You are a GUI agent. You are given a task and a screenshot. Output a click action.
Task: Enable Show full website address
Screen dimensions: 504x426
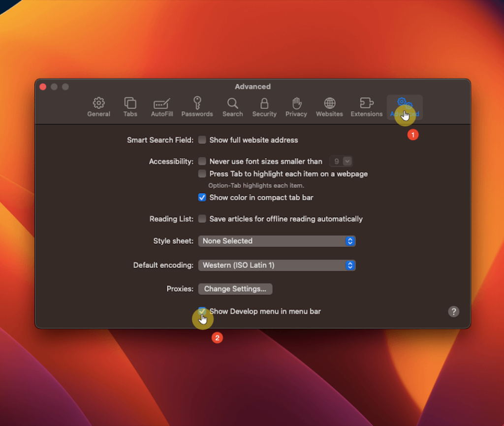coord(202,140)
